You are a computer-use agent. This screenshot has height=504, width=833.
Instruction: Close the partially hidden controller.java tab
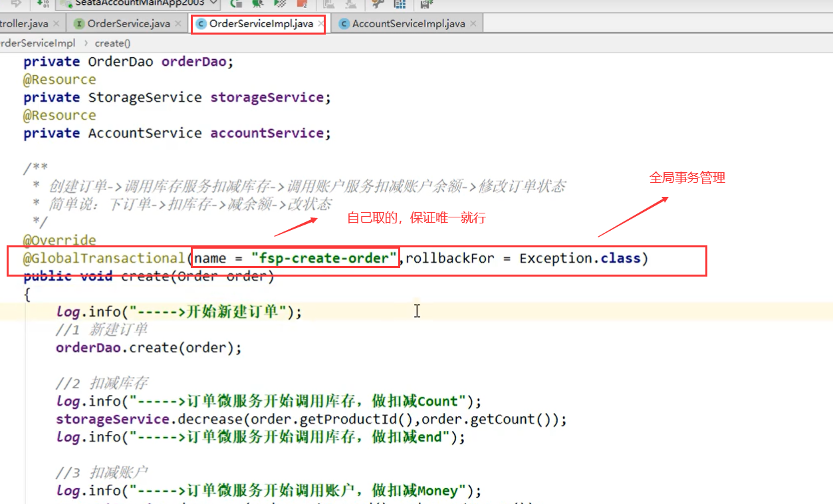pos(57,24)
